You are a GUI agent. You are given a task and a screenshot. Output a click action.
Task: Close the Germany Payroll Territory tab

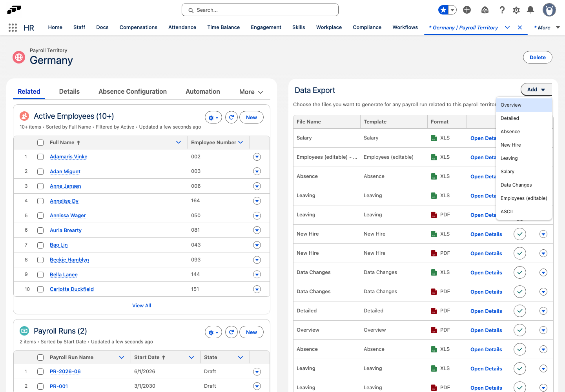click(x=520, y=27)
